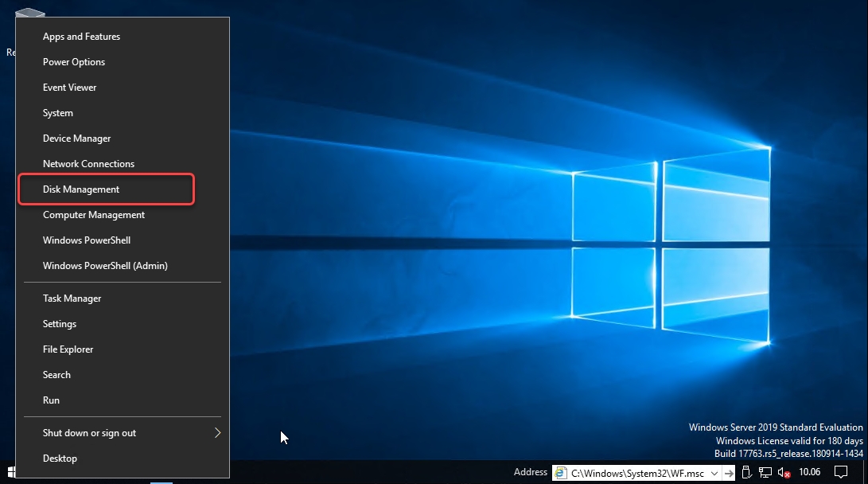The image size is (868, 484).
Task: Open the network status tray icon
Action: point(765,472)
